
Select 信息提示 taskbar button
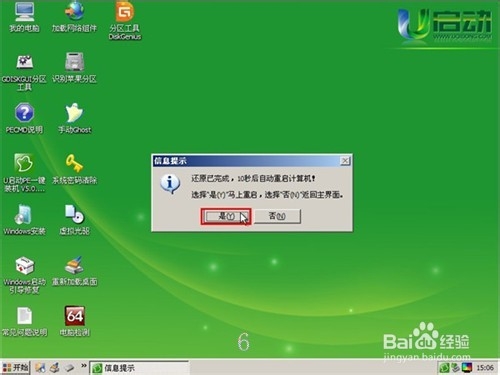click(139, 368)
